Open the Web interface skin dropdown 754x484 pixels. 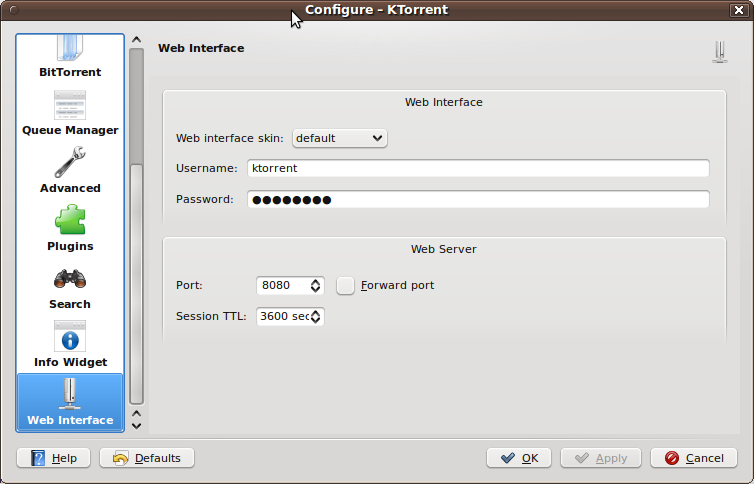coord(339,138)
